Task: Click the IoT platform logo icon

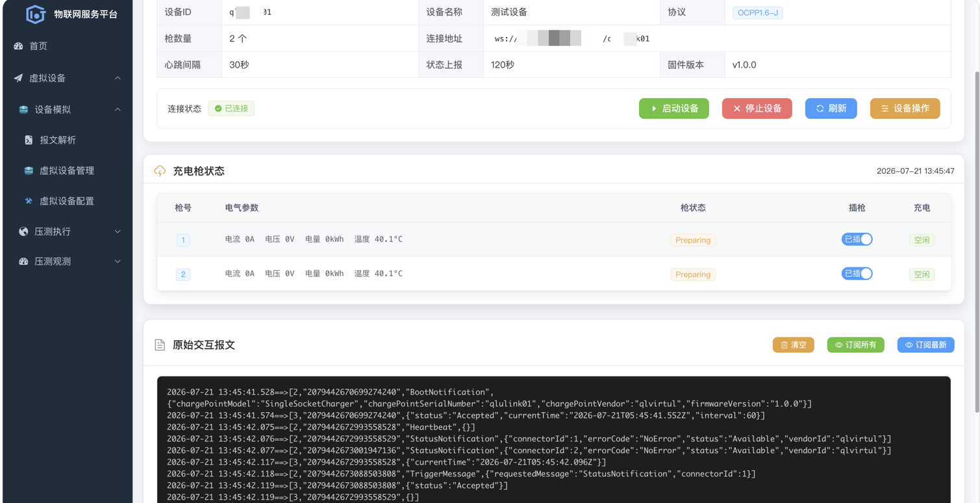Action: click(36, 14)
